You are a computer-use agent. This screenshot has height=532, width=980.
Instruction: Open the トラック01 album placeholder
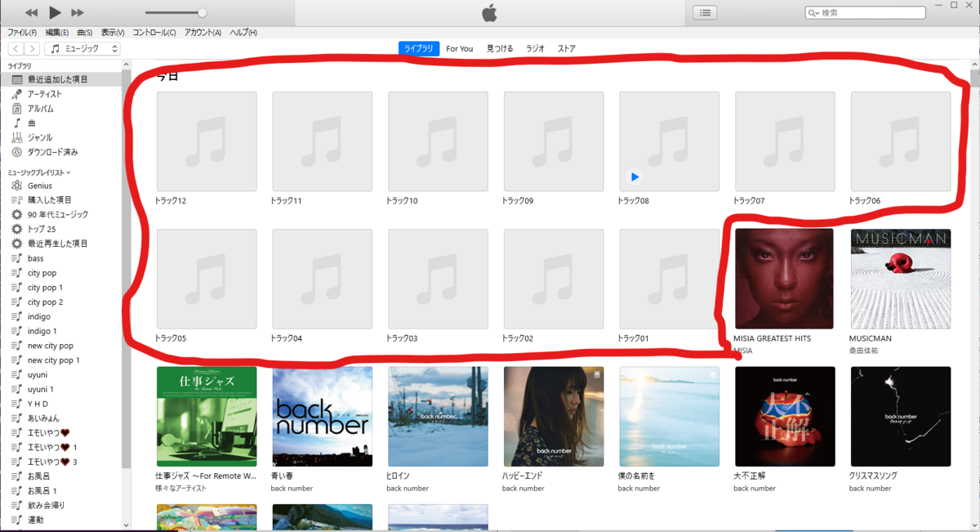(x=670, y=279)
